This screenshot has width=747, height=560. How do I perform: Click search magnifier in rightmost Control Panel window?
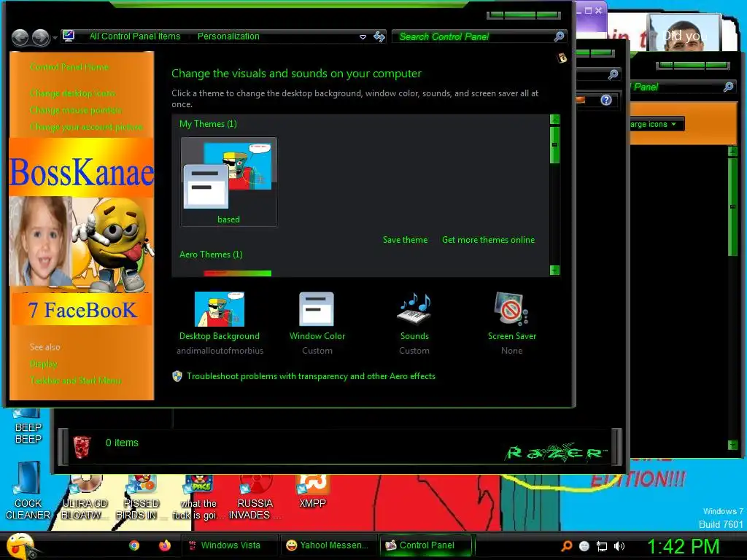(729, 87)
